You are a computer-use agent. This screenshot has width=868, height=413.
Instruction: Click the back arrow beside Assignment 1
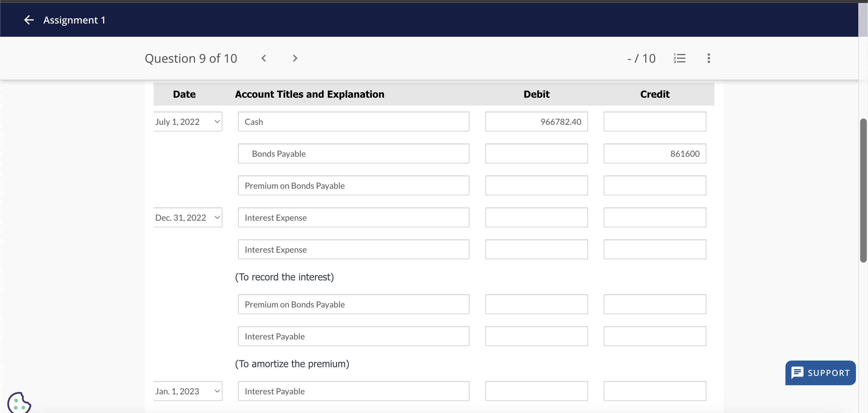(x=29, y=20)
